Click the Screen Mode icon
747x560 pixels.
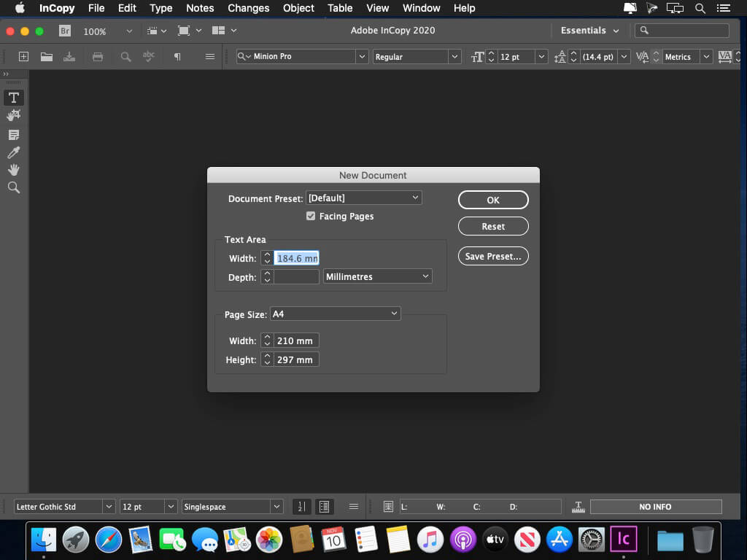click(x=189, y=31)
